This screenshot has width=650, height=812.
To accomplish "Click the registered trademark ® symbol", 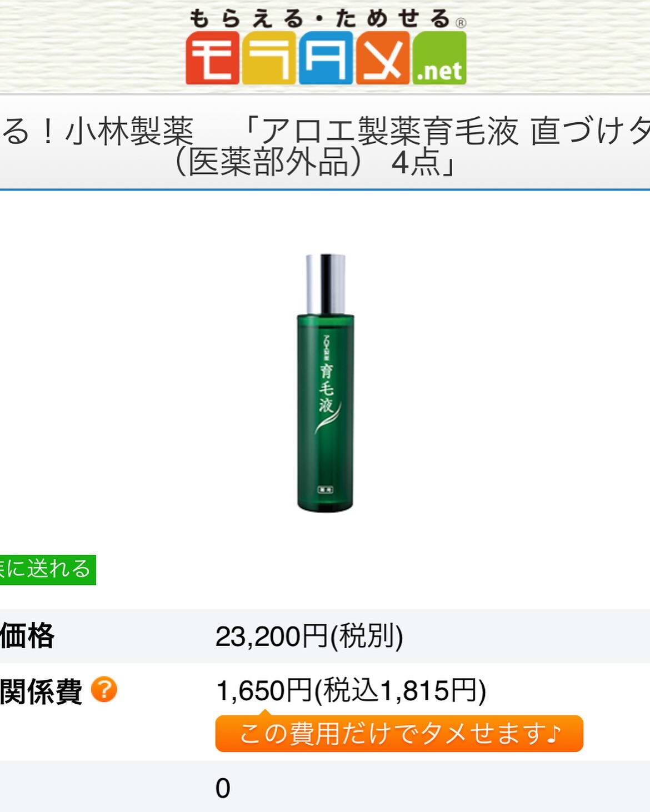I will pyautogui.click(x=461, y=23).
